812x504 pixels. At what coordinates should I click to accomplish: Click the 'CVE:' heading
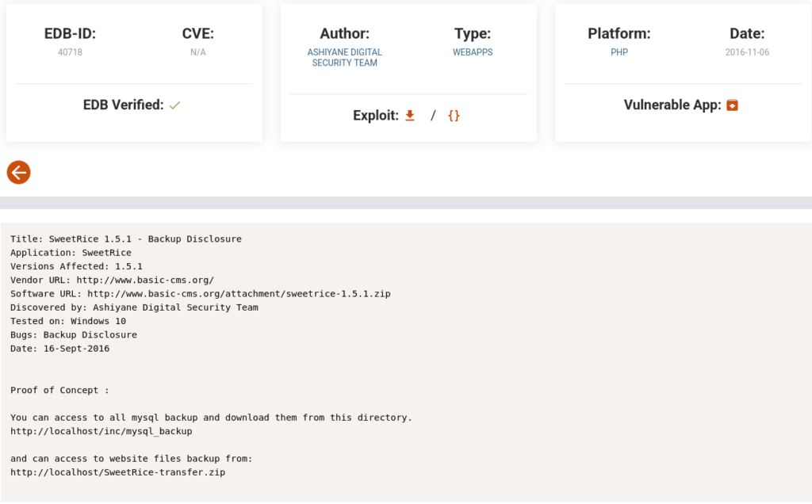tap(197, 33)
